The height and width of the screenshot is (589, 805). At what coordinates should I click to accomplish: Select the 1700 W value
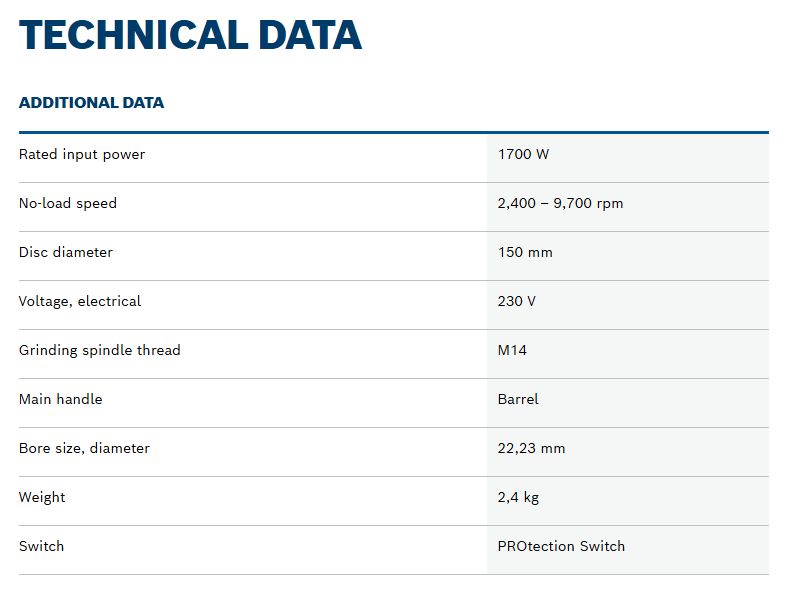523,154
